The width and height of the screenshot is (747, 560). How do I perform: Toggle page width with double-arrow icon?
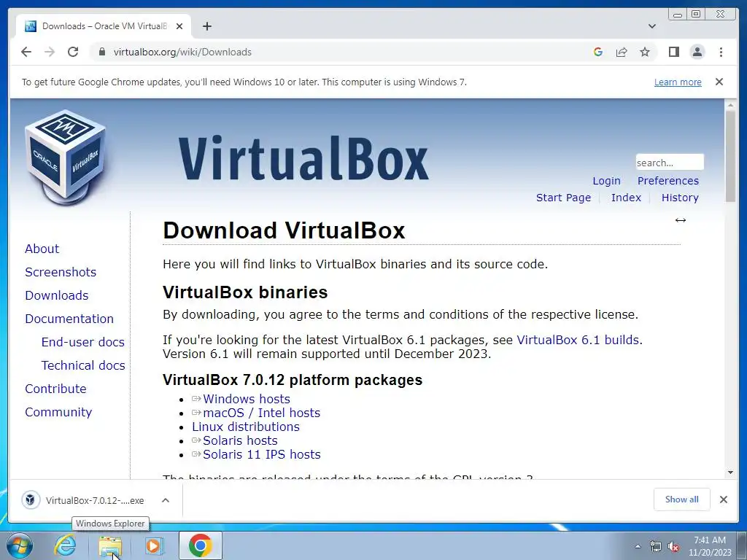point(681,220)
